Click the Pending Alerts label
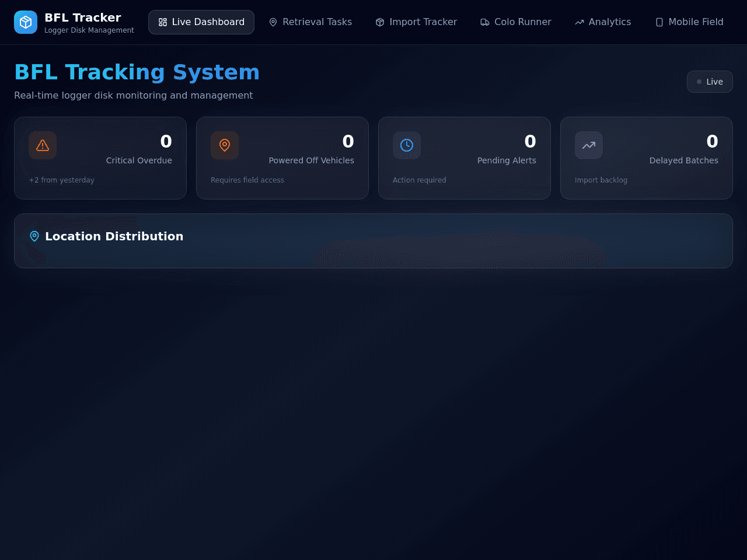 pyautogui.click(x=507, y=160)
